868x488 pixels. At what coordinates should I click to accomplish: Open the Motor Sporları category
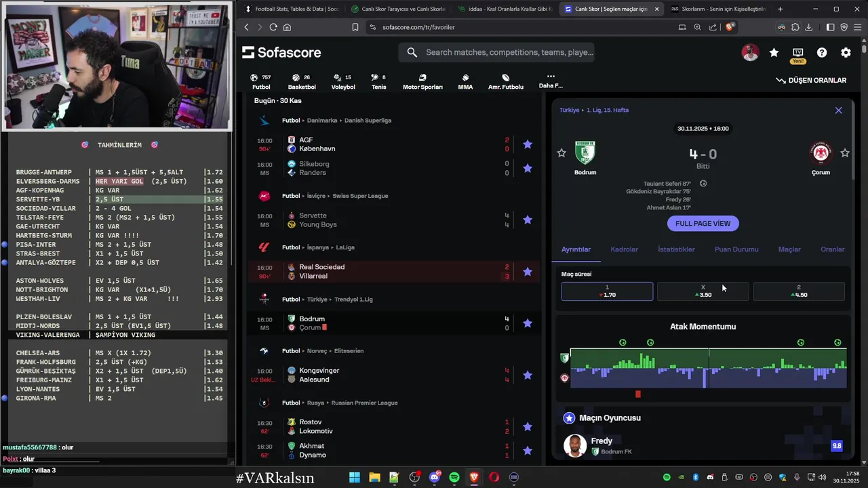click(422, 82)
